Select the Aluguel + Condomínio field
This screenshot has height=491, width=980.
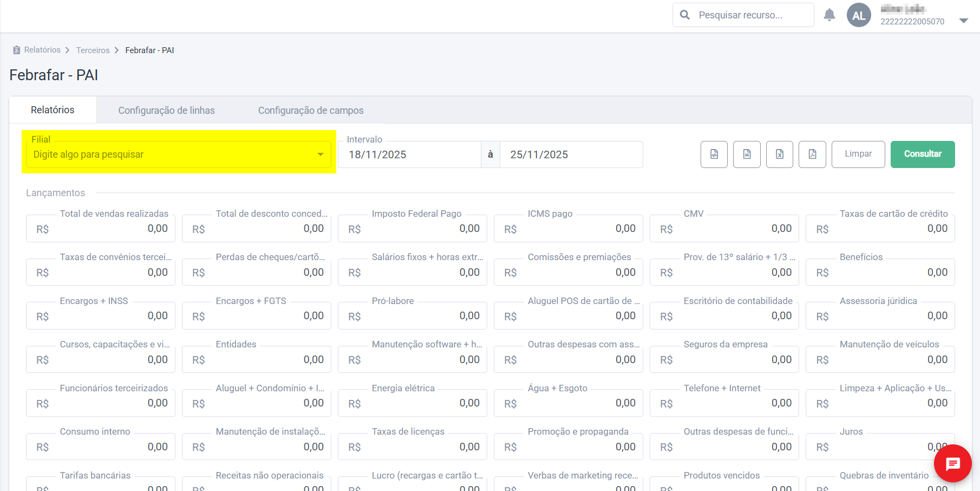(x=257, y=403)
